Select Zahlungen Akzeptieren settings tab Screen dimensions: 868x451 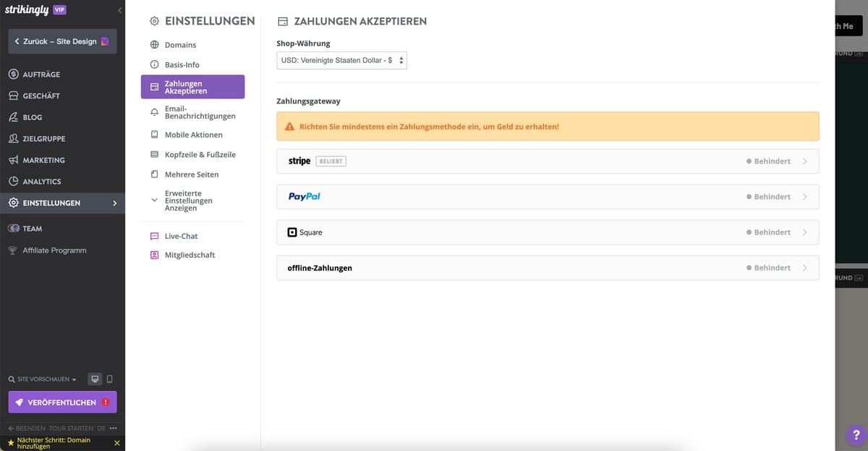[192, 87]
